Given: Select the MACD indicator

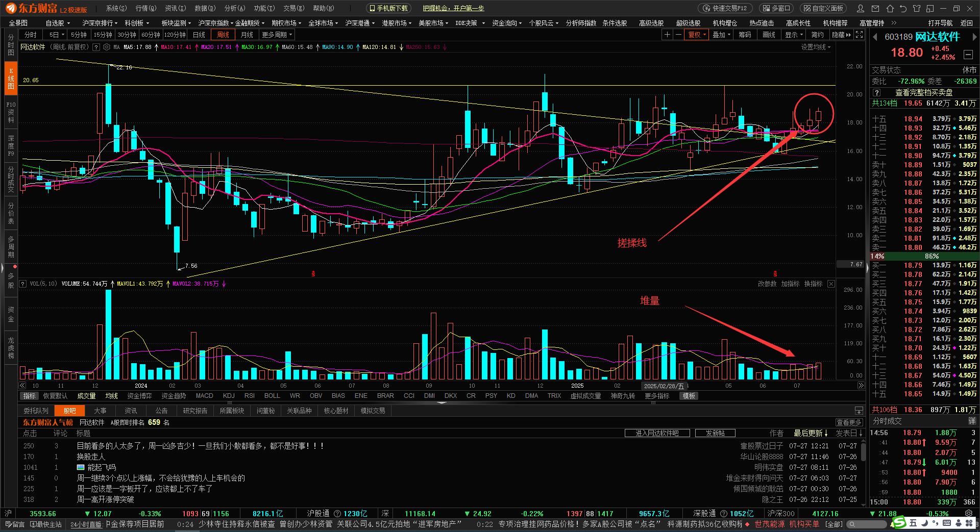Looking at the screenshot, I should [204, 396].
